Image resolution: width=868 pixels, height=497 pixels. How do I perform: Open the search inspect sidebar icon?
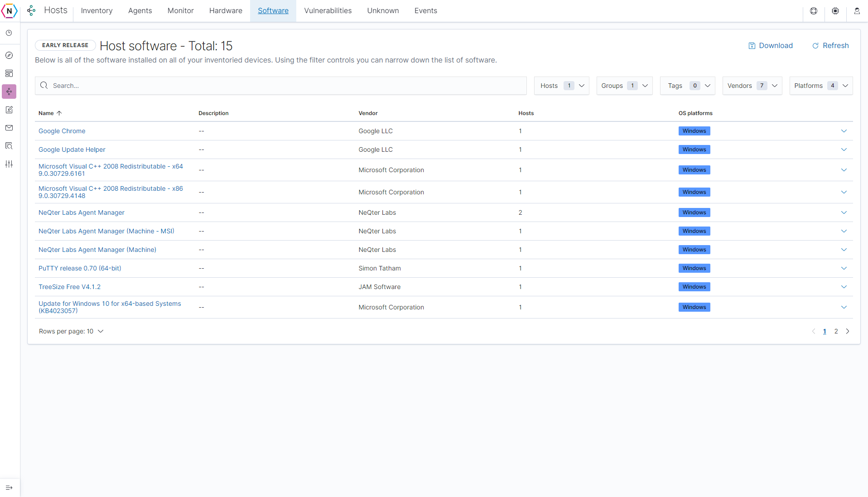tap(9, 146)
